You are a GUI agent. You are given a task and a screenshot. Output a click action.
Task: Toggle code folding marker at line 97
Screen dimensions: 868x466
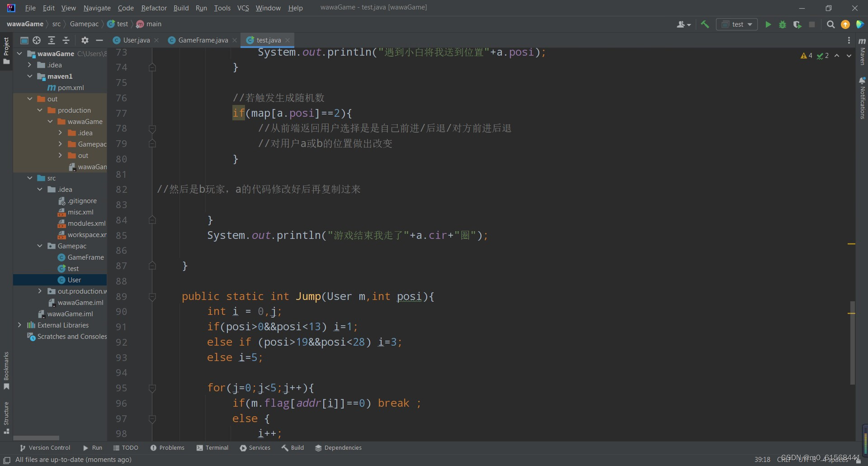point(152,419)
